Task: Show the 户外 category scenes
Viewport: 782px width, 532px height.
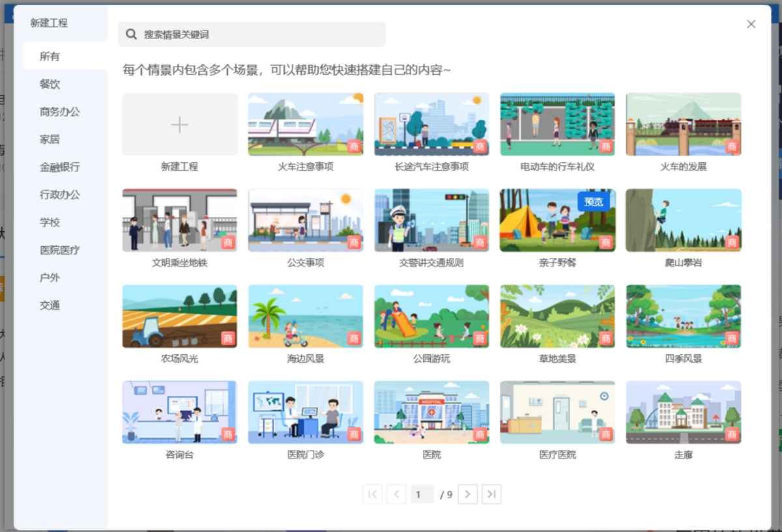Action: click(50, 277)
